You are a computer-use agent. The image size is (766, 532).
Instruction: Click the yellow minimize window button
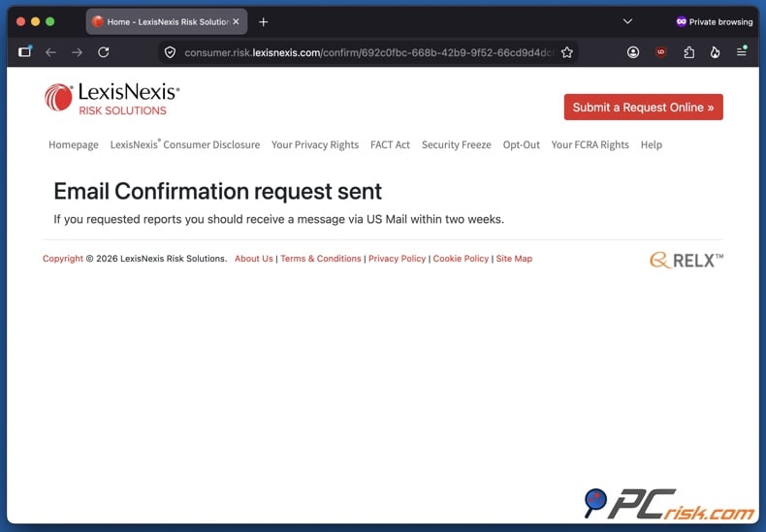click(35, 21)
